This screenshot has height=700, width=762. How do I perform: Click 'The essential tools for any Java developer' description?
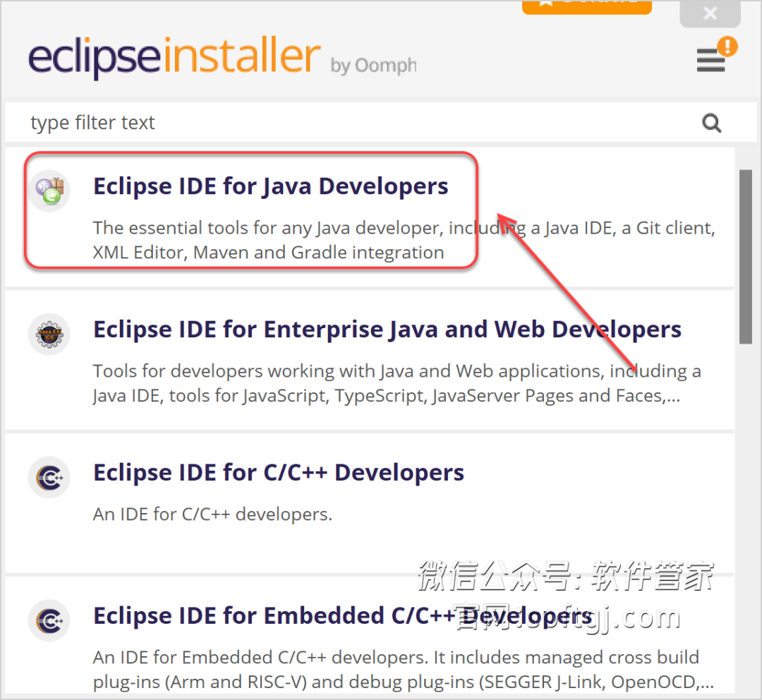click(404, 240)
